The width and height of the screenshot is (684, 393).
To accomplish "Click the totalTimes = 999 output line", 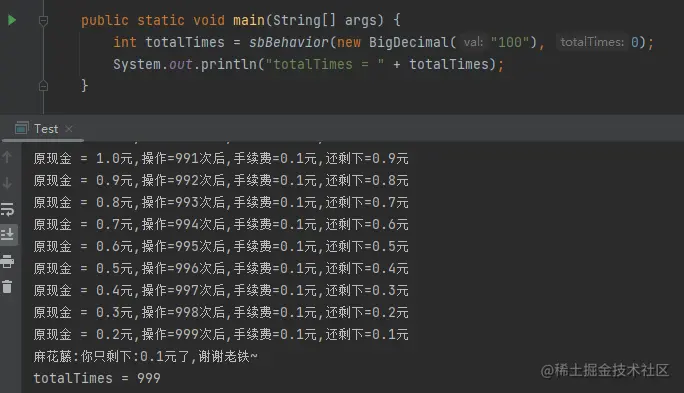I will tap(97, 378).
